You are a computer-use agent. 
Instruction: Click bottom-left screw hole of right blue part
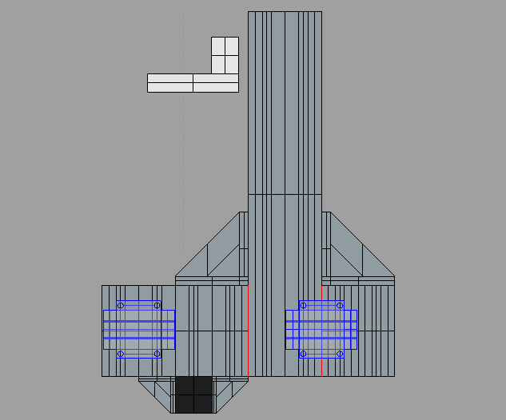pyautogui.click(x=303, y=353)
